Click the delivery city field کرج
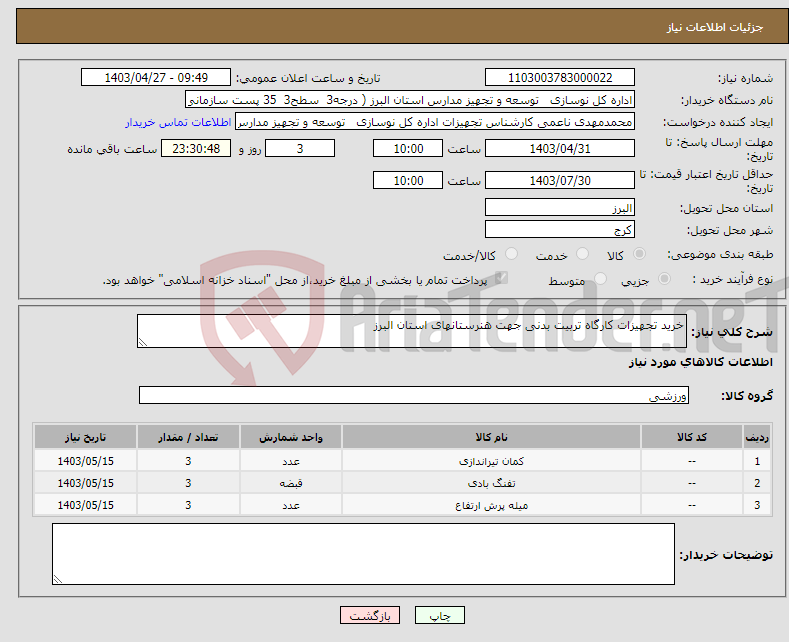 tap(560, 229)
